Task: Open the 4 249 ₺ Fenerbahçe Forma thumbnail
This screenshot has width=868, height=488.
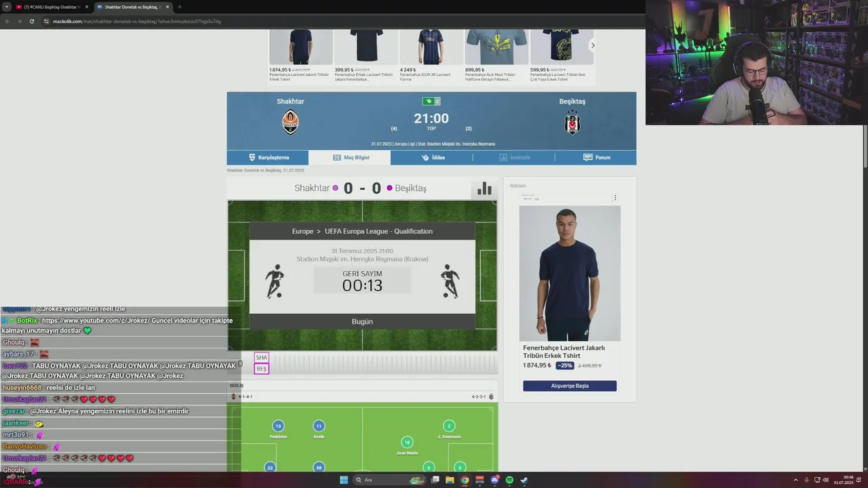Action: pos(431,47)
